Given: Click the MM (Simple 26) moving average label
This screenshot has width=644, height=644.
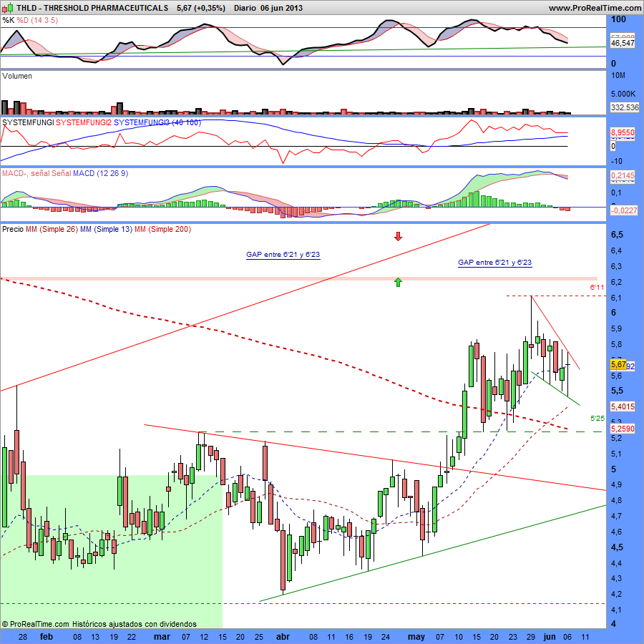Looking at the screenshot, I should pyautogui.click(x=52, y=229).
